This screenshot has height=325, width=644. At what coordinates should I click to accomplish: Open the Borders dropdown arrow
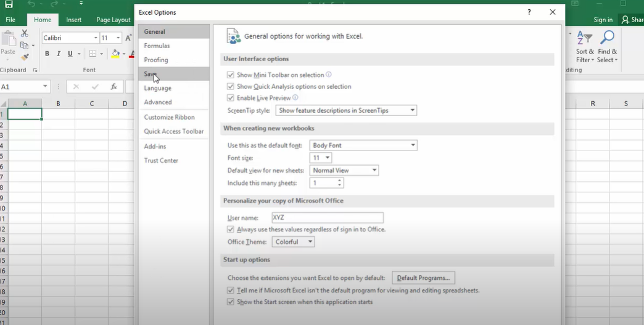(101, 54)
